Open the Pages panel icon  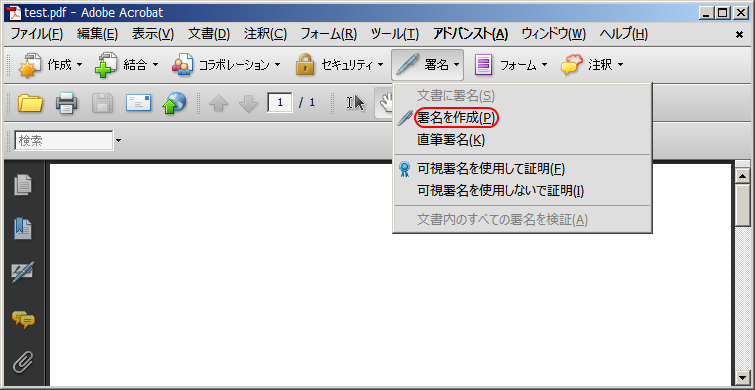point(23,185)
